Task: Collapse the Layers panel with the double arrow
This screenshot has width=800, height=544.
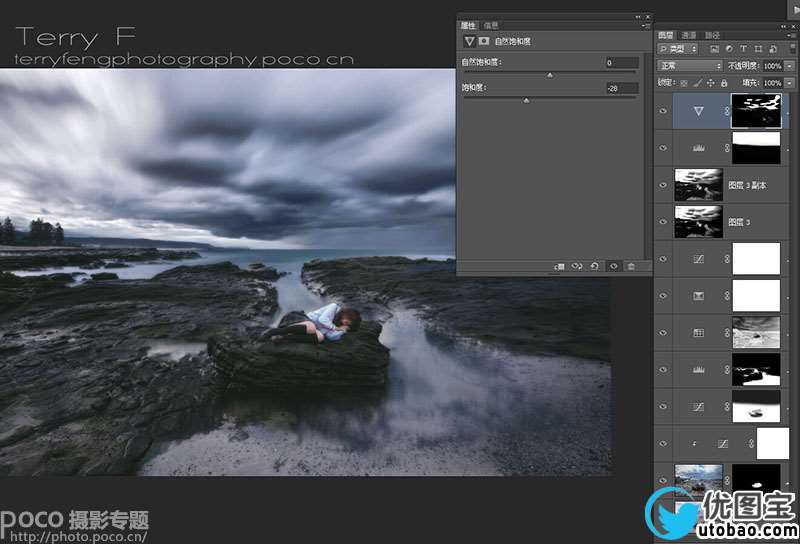Action: (784, 27)
